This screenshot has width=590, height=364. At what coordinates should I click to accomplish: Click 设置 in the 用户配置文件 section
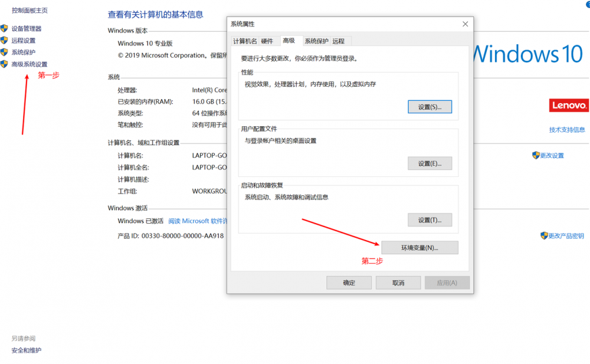[430, 163]
